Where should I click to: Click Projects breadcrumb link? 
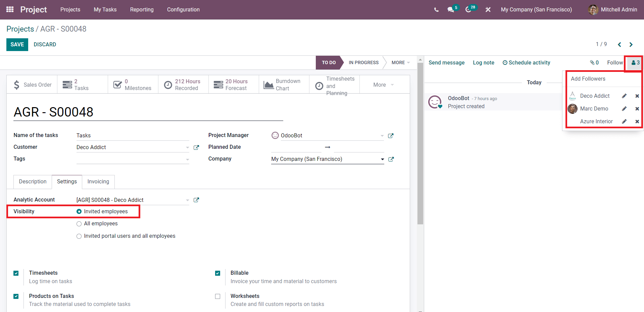(x=20, y=29)
